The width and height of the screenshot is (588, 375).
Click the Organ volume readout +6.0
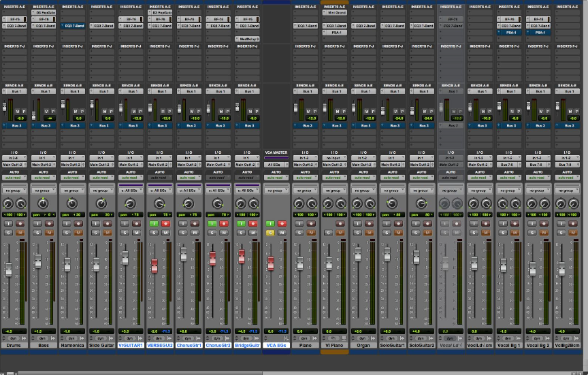[363, 331]
